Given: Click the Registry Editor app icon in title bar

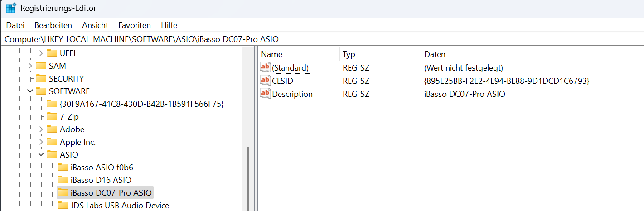Looking at the screenshot, I should point(11,8).
